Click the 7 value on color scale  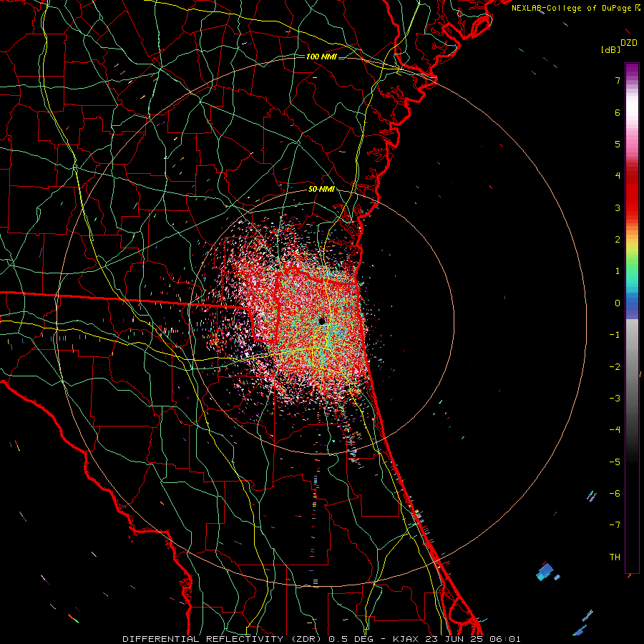(x=618, y=80)
